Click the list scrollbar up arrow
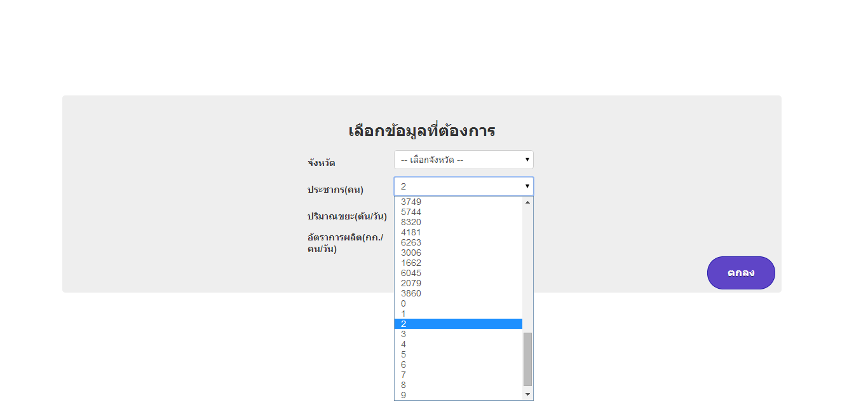 tap(527, 202)
